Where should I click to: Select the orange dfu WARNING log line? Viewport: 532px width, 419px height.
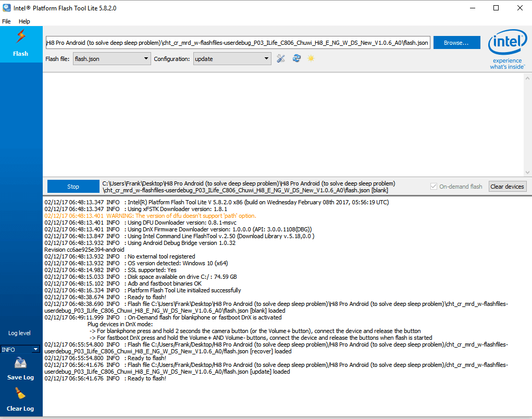tap(150, 216)
